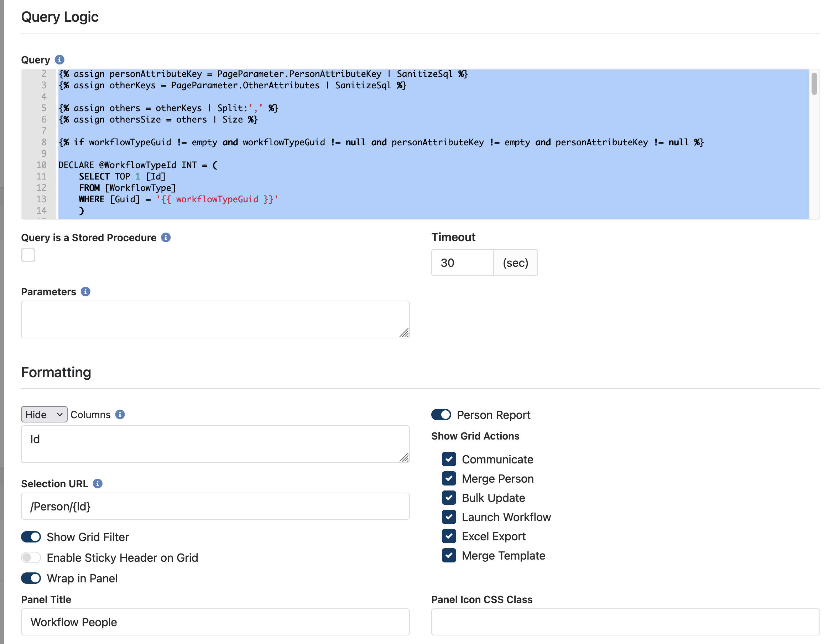The width and height of the screenshot is (834, 644).
Task: Click the DECLARE @WorkflowTypeId line in editor
Action: click(x=138, y=165)
